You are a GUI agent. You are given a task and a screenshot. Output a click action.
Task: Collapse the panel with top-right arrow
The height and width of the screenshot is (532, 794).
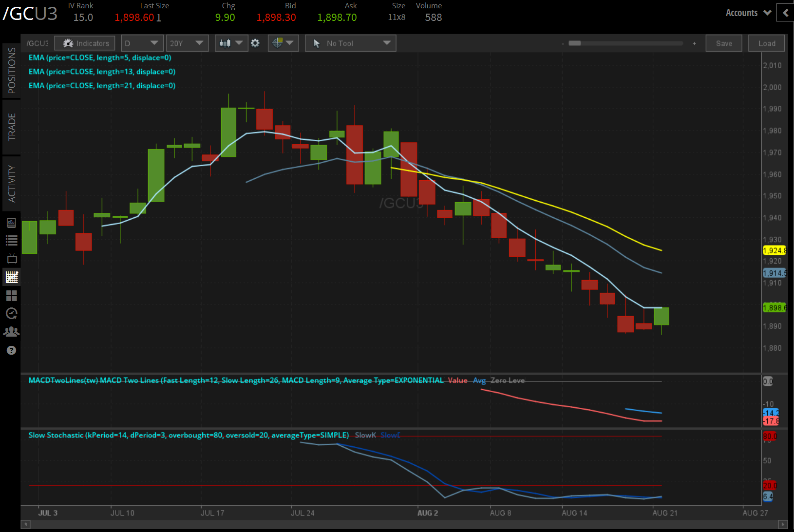click(x=785, y=13)
